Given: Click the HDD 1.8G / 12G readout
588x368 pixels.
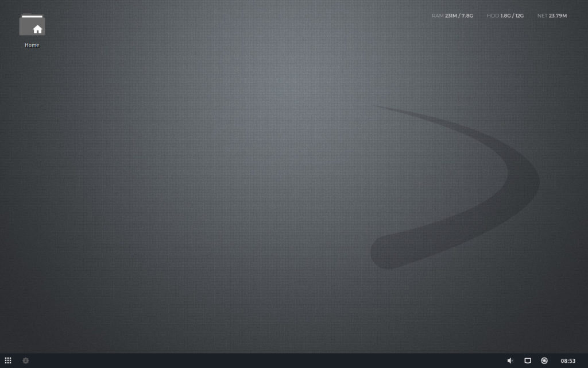Looking at the screenshot, I should pyautogui.click(x=505, y=16).
